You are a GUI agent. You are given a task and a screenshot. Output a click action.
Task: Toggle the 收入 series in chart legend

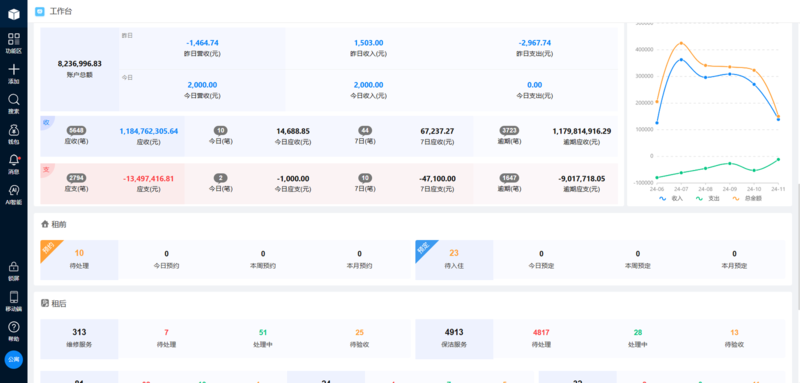coord(670,198)
